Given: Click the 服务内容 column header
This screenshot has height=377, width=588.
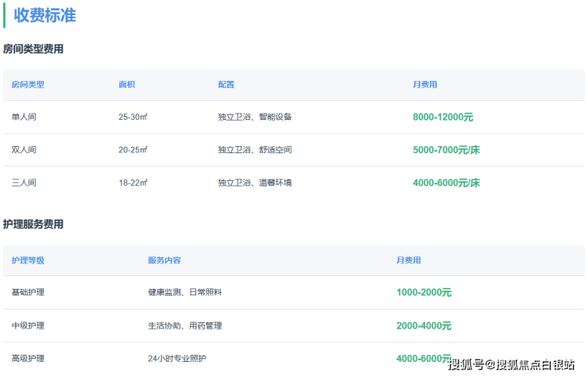Looking at the screenshot, I should 164,260.
